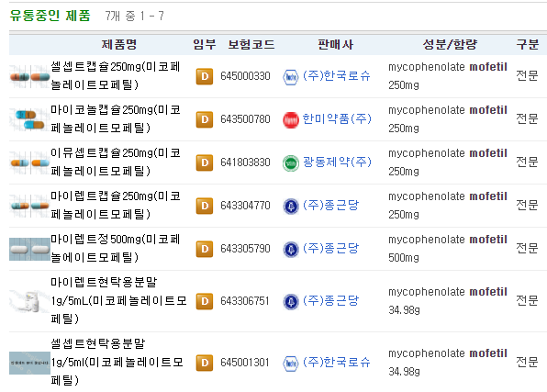The height and width of the screenshot is (392, 547).
Task: Open (주)종근당 link for code 643306751
Action: pos(330,301)
